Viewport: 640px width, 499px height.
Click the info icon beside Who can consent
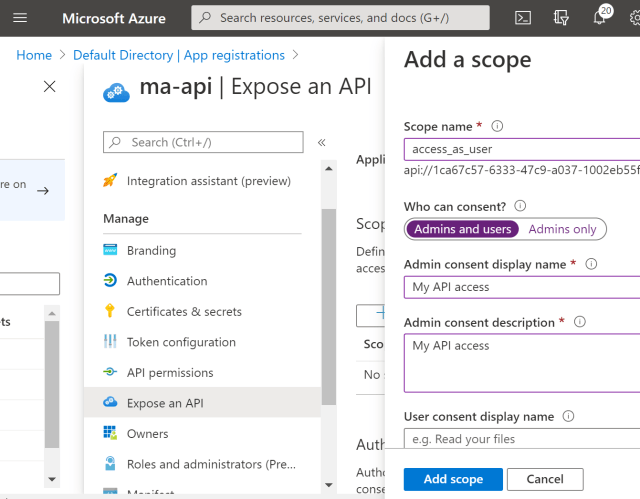pos(520,206)
